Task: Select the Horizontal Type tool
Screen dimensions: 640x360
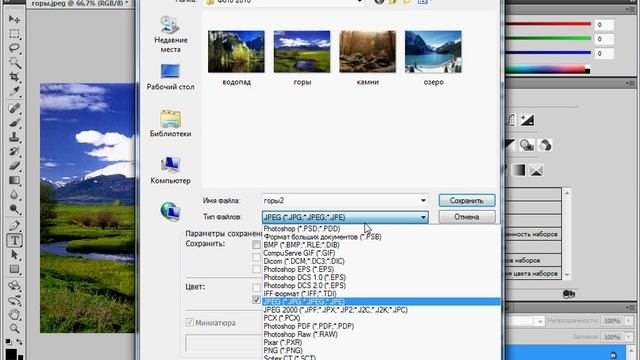Action: click(14, 240)
